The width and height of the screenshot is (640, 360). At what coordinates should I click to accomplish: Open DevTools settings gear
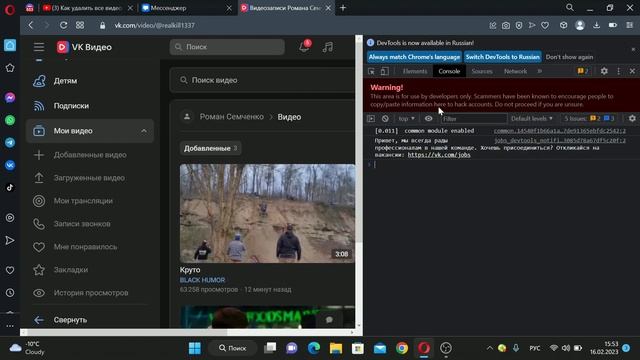604,71
